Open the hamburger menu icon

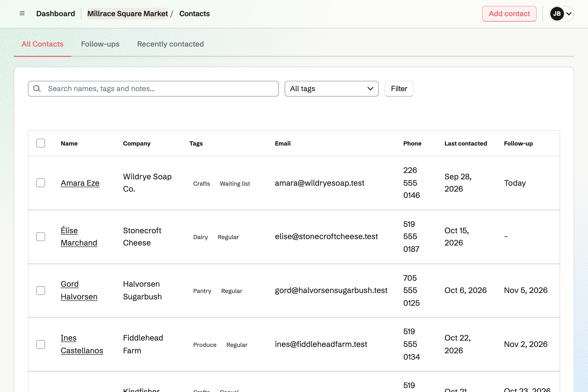pyautogui.click(x=22, y=13)
